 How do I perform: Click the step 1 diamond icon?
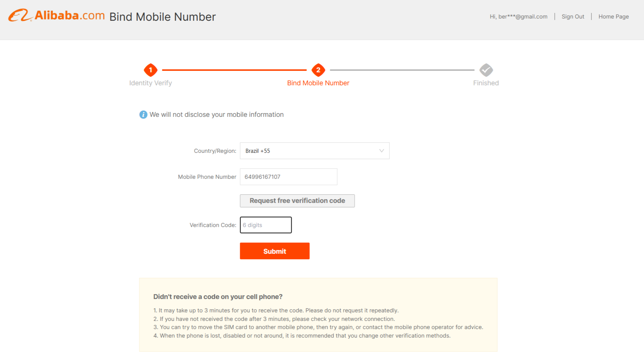click(150, 70)
